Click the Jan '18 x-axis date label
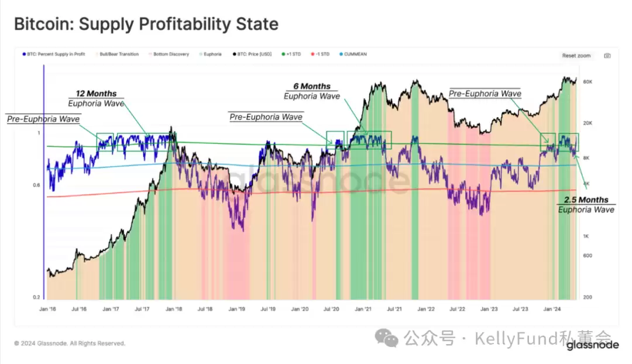The image size is (632, 364). [173, 308]
